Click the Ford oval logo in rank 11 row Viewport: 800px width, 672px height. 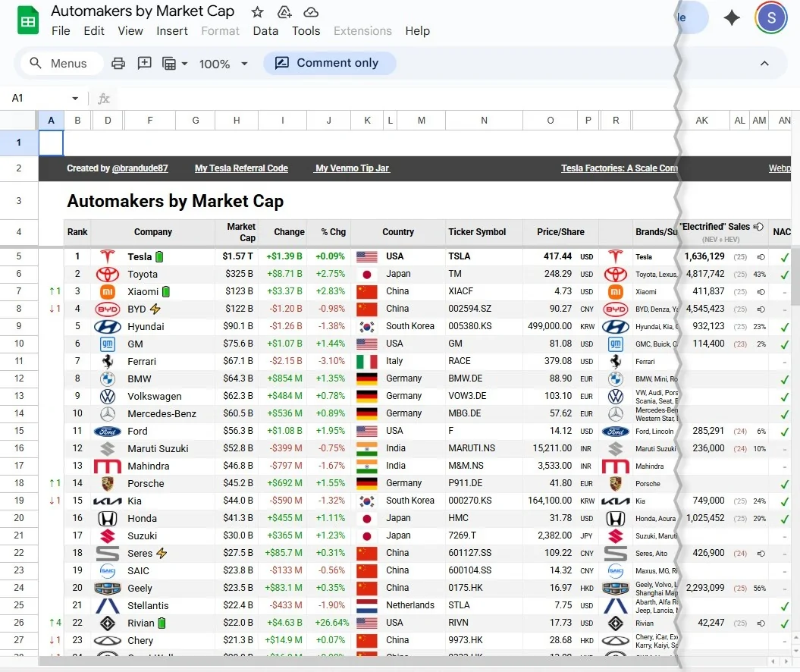(x=108, y=431)
